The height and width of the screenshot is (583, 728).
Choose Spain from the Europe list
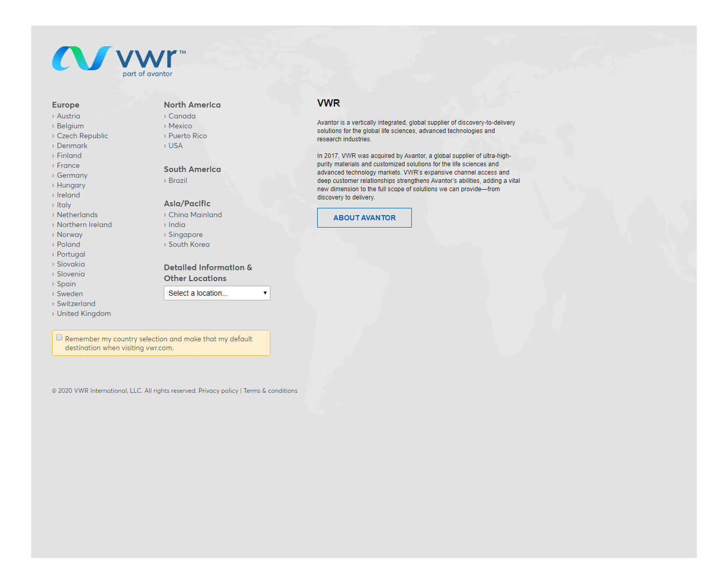pyautogui.click(x=66, y=284)
